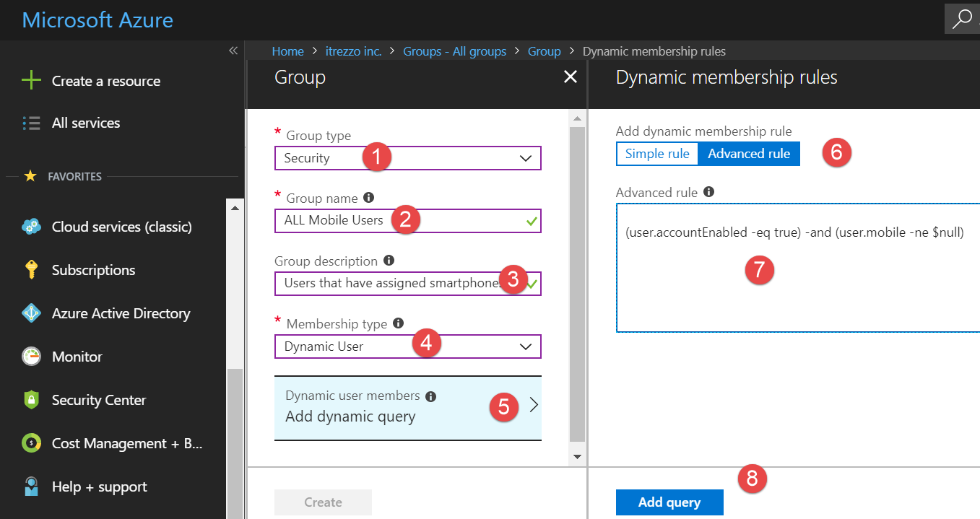Click the Subscriptions key icon
The image size is (980, 519).
[31, 270]
